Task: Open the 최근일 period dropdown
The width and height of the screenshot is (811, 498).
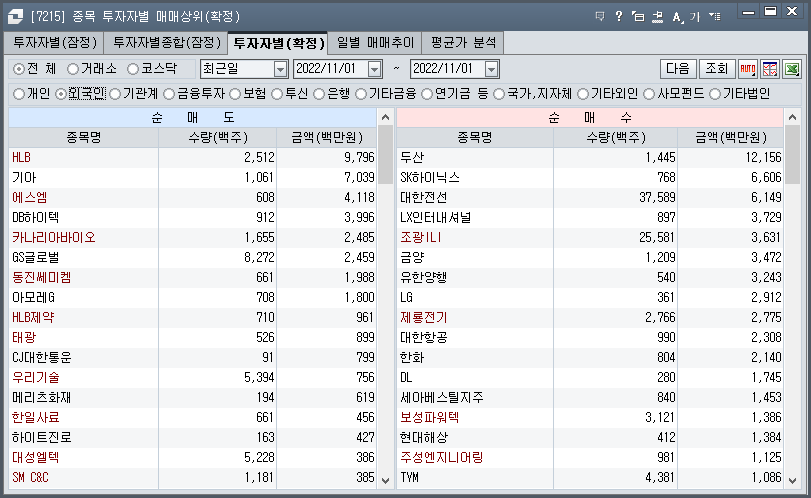Action: click(280, 69)
